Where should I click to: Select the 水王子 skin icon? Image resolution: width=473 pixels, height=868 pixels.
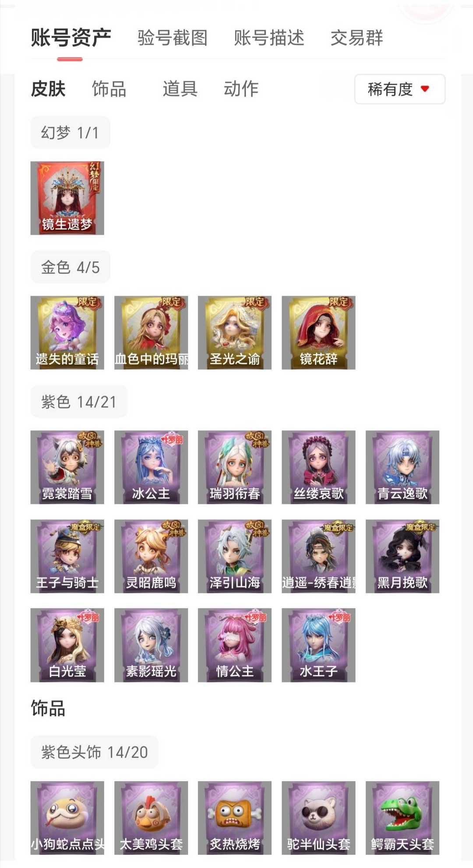tap(318, 645)
